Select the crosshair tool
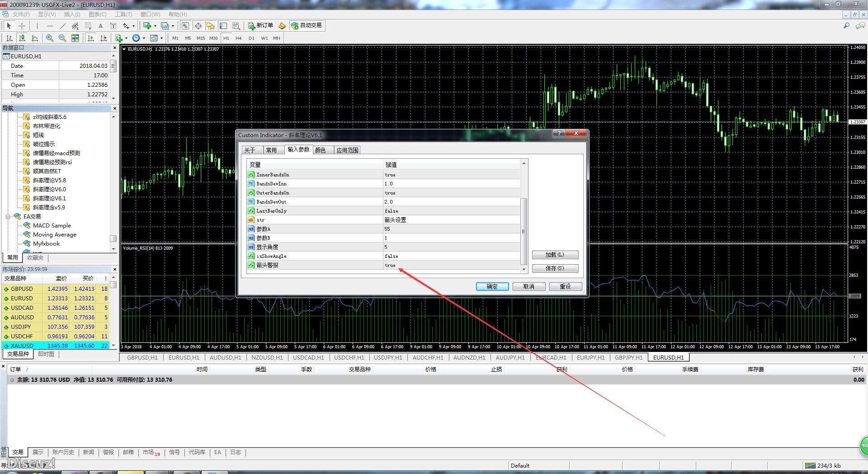 tap(22, 26)
